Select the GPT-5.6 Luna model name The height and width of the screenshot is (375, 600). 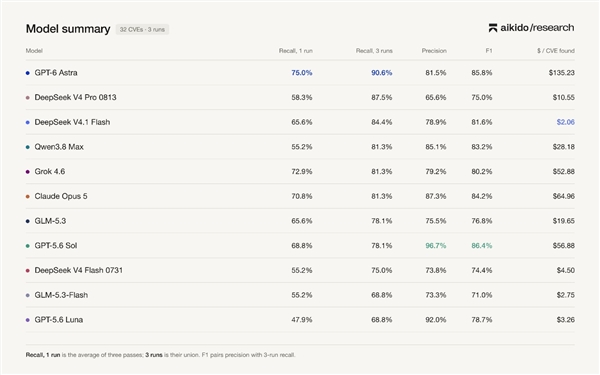[x=59, y=320]
